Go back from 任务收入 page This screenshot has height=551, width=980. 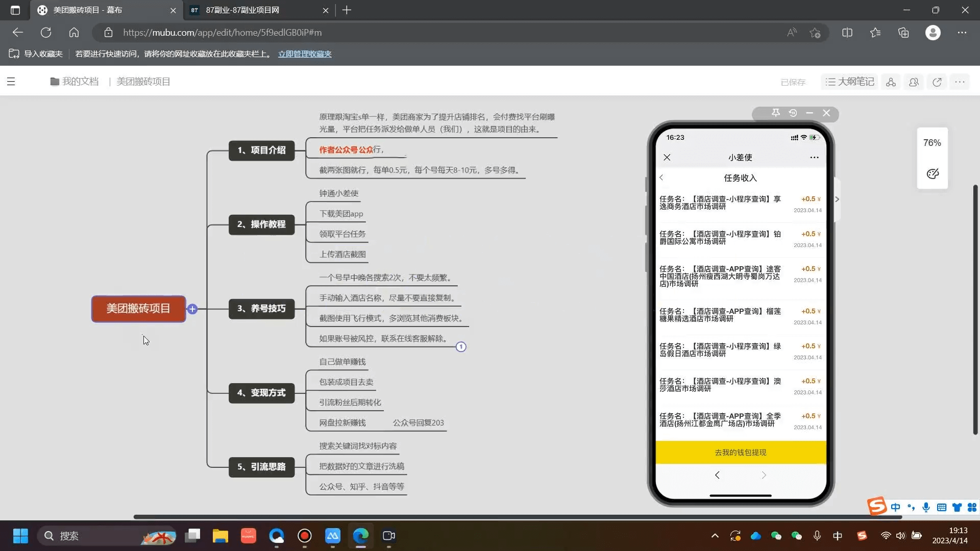coord(661,178)
